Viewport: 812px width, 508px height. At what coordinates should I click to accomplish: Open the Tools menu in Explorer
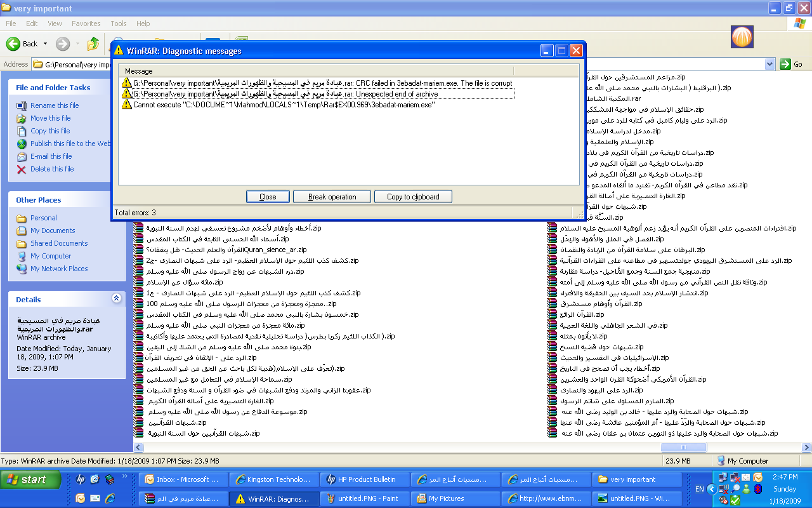click(x=119, y=23)
